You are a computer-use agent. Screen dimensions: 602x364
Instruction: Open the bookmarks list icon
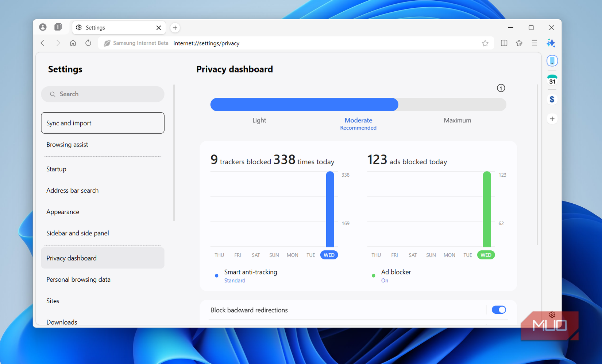pyautogui.click(x=519, y=43)
